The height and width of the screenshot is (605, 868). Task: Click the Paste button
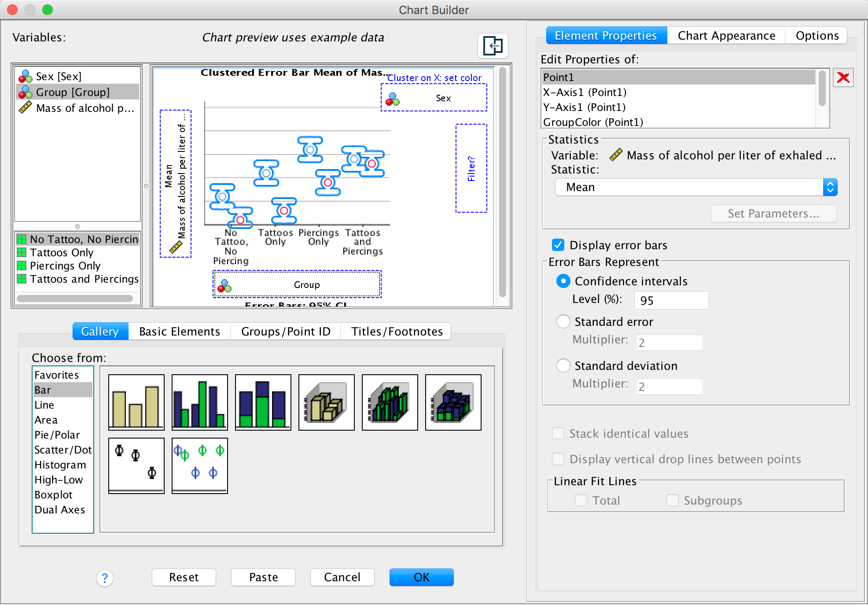click(263, 577)
